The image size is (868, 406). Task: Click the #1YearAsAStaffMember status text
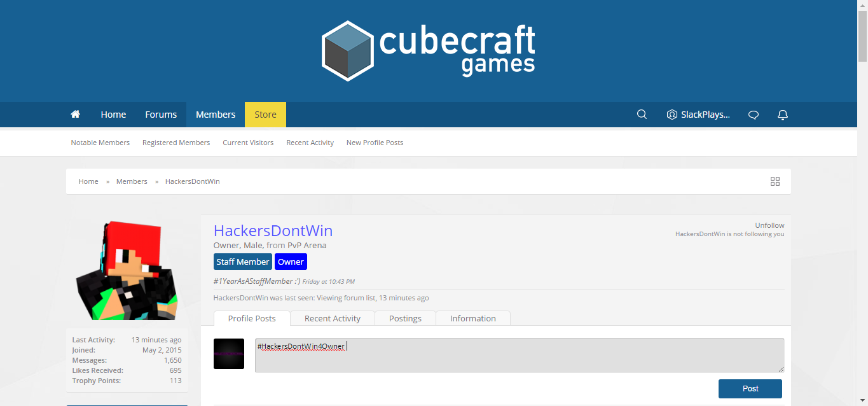pyautogui.click(x=257, y=281)
